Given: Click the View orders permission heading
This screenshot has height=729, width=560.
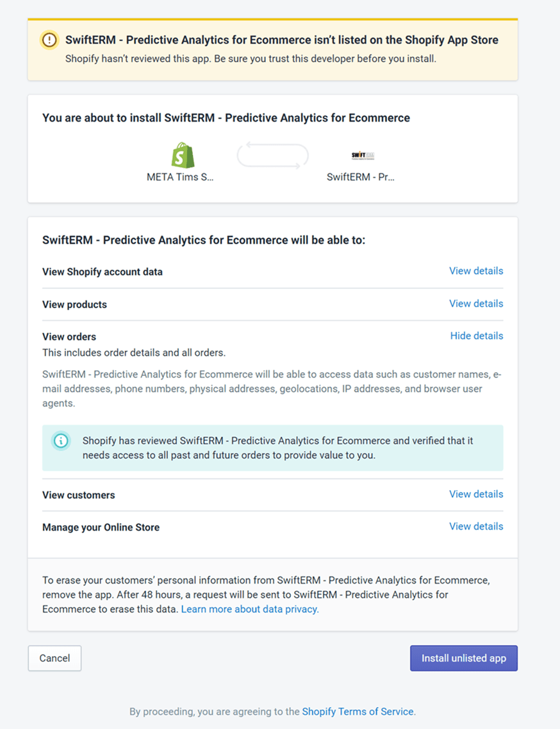Looking at the screenshot, I should 69,336.
